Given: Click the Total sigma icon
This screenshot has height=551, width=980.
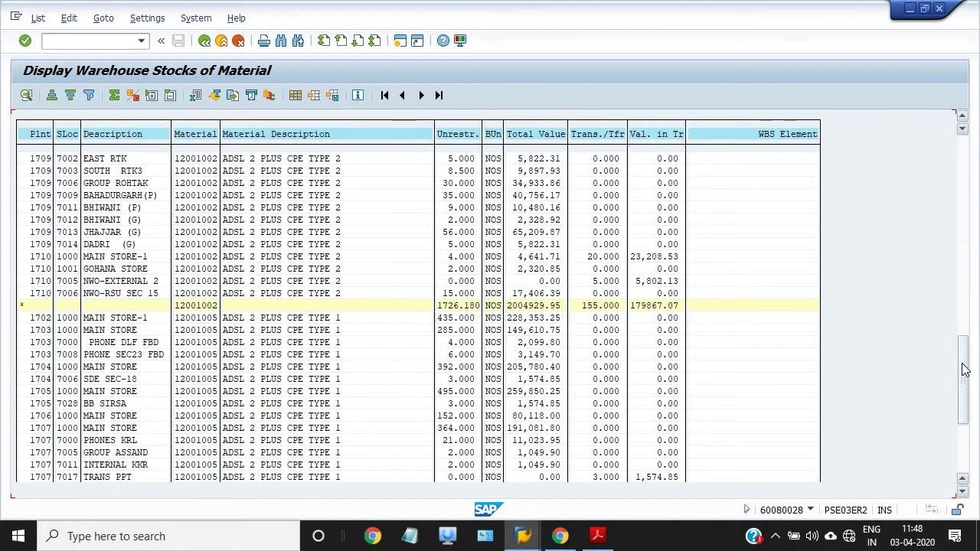Looking at the screenshot, I should coord(115,95).
